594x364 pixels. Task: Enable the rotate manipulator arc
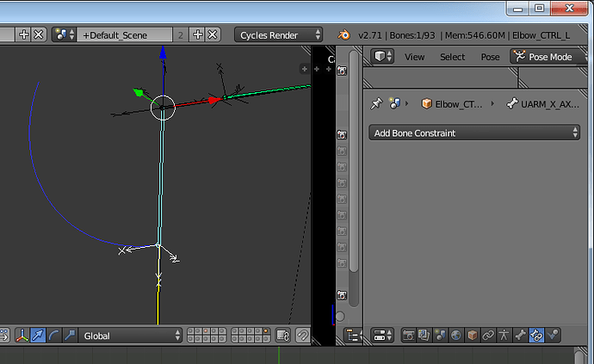[x=53, y=336]
